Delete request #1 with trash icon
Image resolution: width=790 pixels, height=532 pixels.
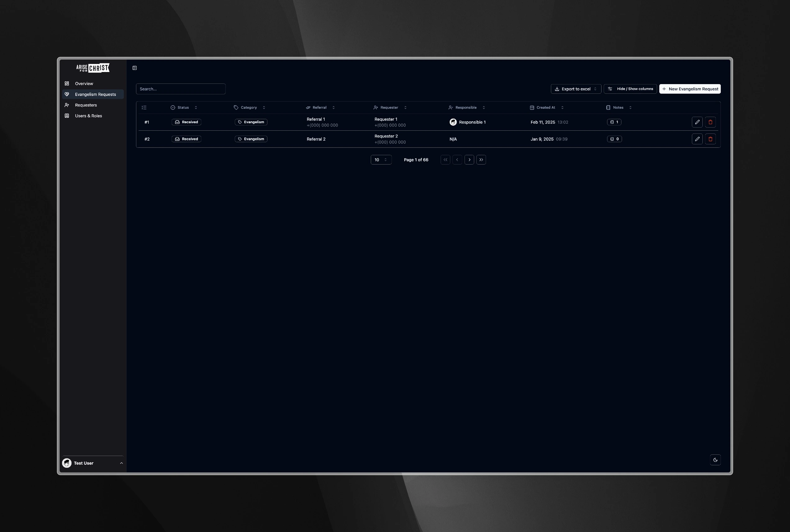(x=711, y=122)
